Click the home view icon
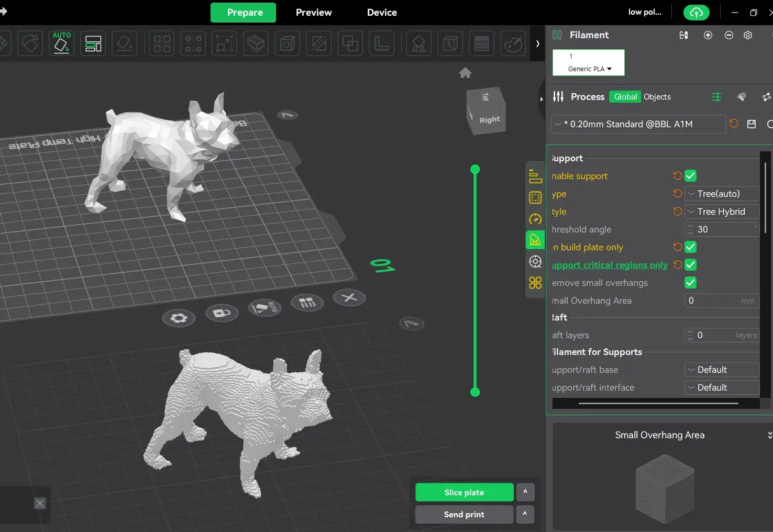The width and height of the screenshot is (773, 532). [465, 73]
